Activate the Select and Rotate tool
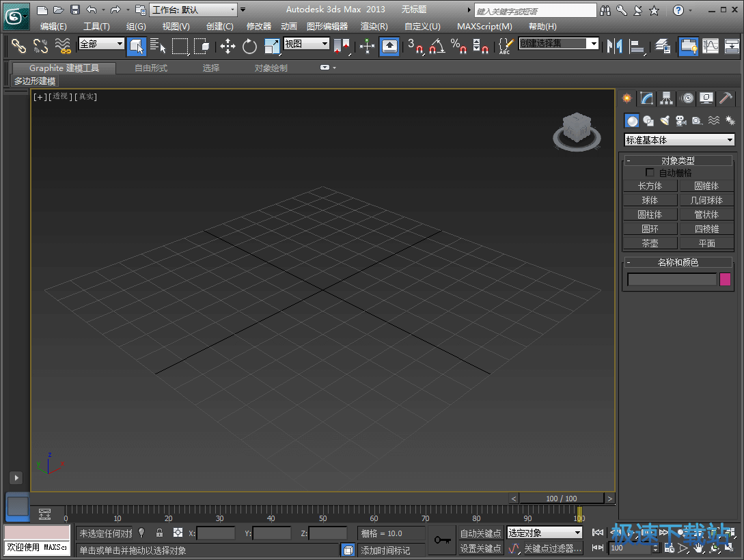 pos(249,46)
